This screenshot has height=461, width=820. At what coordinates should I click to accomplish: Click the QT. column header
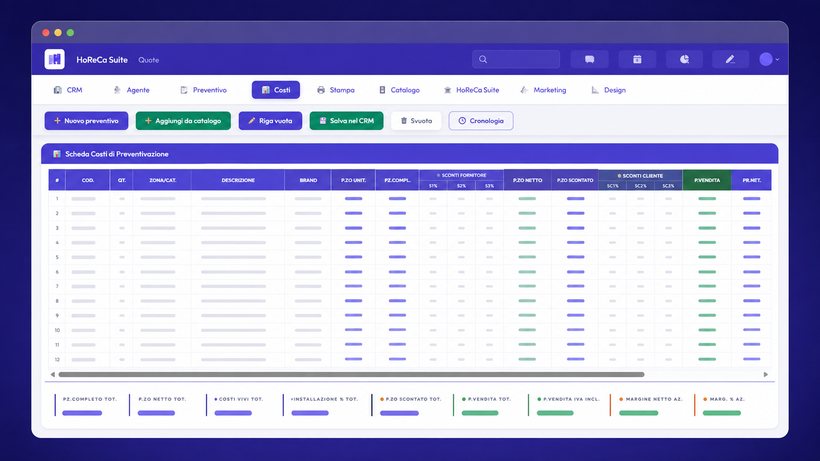click(121, 180)
